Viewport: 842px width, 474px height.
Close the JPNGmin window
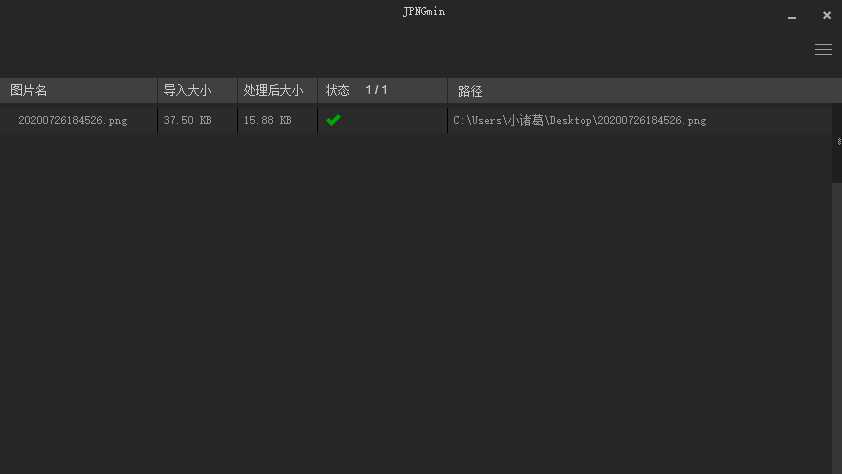tap(826, 16)
